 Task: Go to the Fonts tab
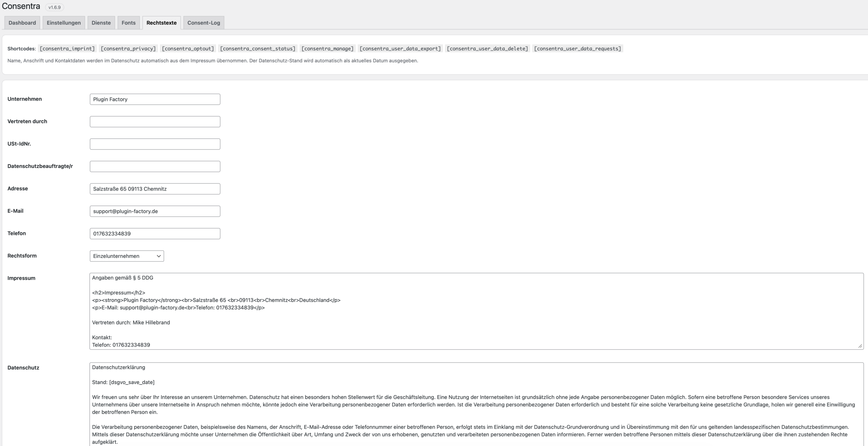click(129, 23)
